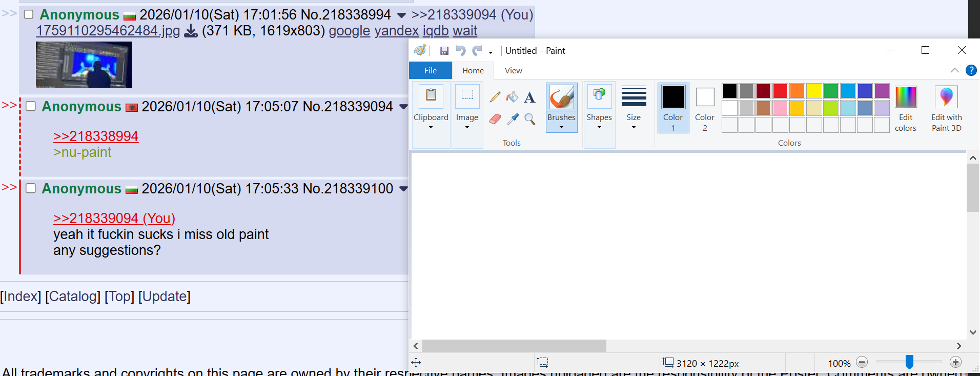Expand the Image dropdown arrow

pos(467,127)
